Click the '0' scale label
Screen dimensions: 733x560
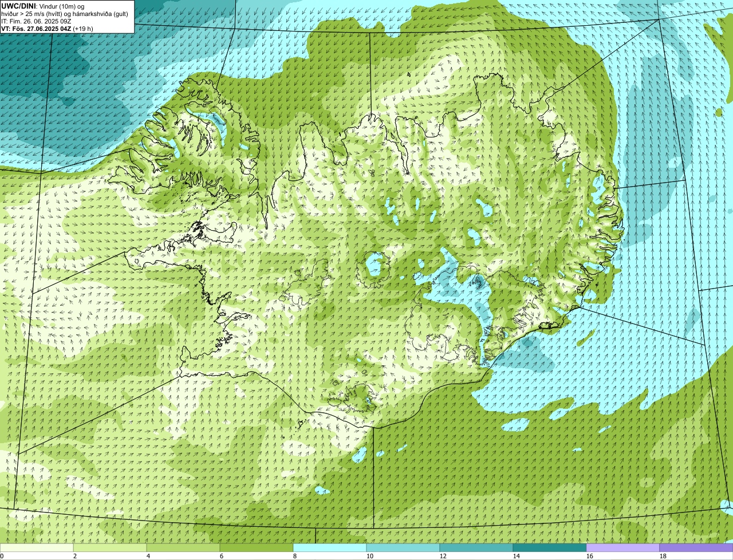point(2,556)
